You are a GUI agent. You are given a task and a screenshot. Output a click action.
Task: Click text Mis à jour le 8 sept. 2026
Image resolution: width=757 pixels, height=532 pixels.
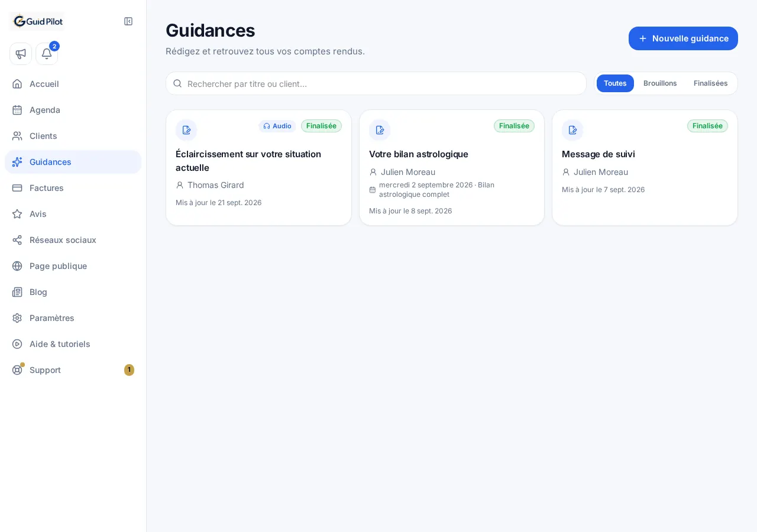click(410, 211)
